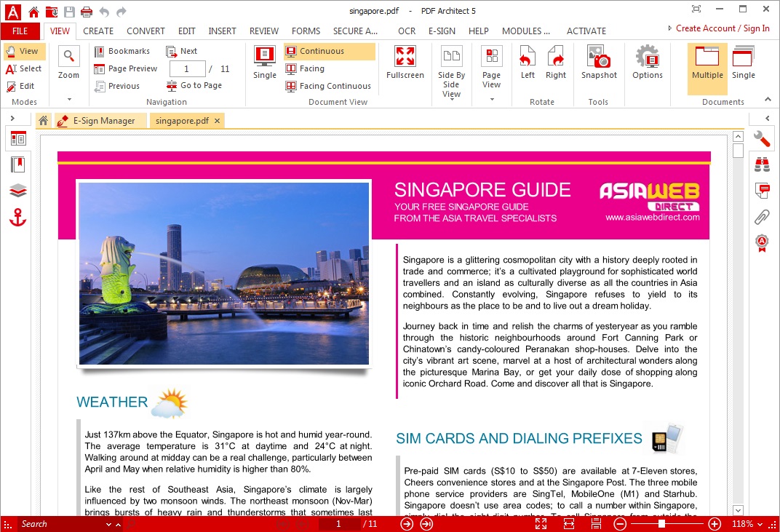This screenshot has width=780, height=532.
Task: Open the Layers panel in left sidebar
Action: point(18,191)
